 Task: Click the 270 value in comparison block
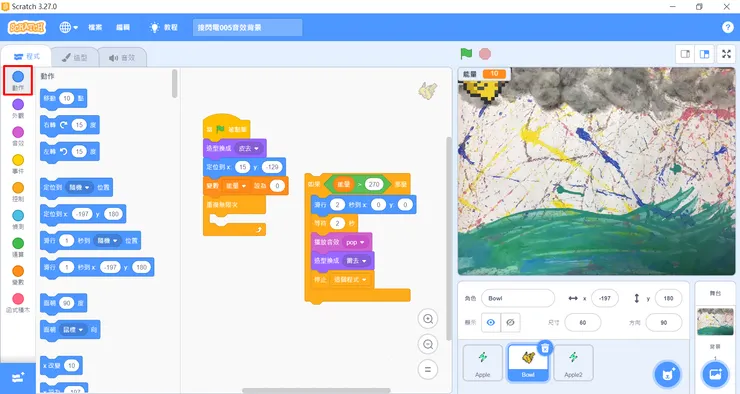point(374,184)
